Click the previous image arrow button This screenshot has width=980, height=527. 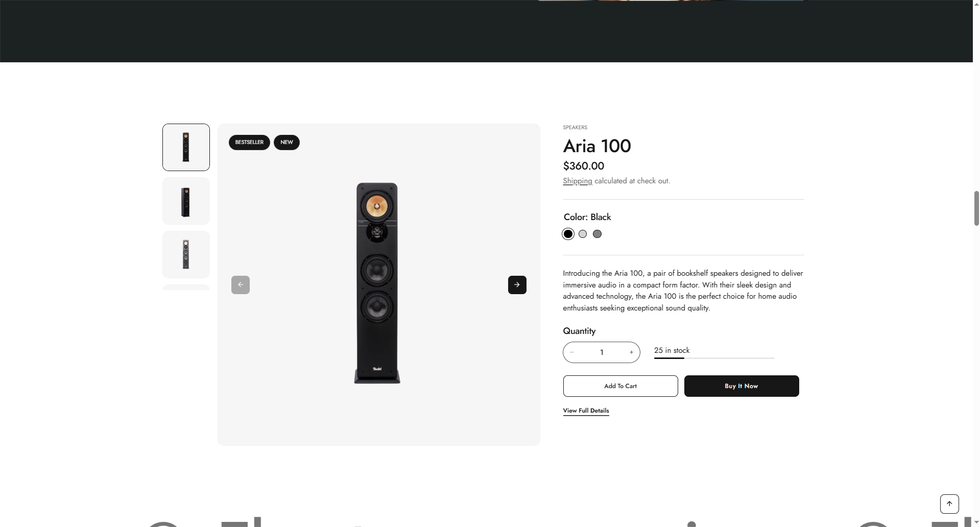click(x=241, y=285)
